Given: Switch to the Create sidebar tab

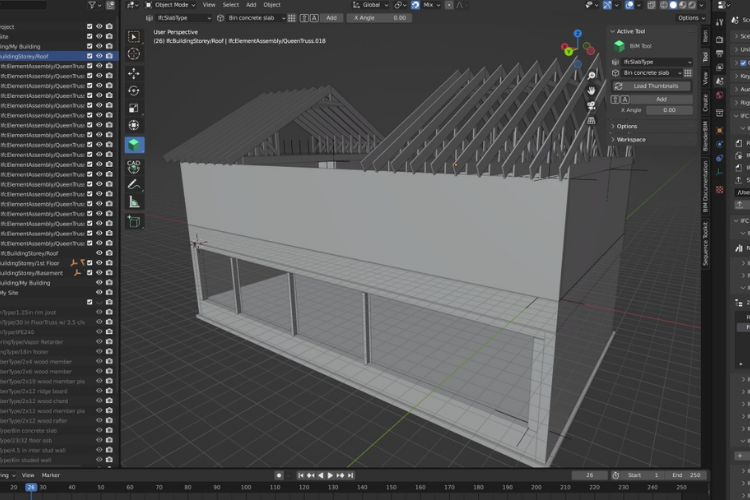Looking at the screenshot, I should 706,103.
